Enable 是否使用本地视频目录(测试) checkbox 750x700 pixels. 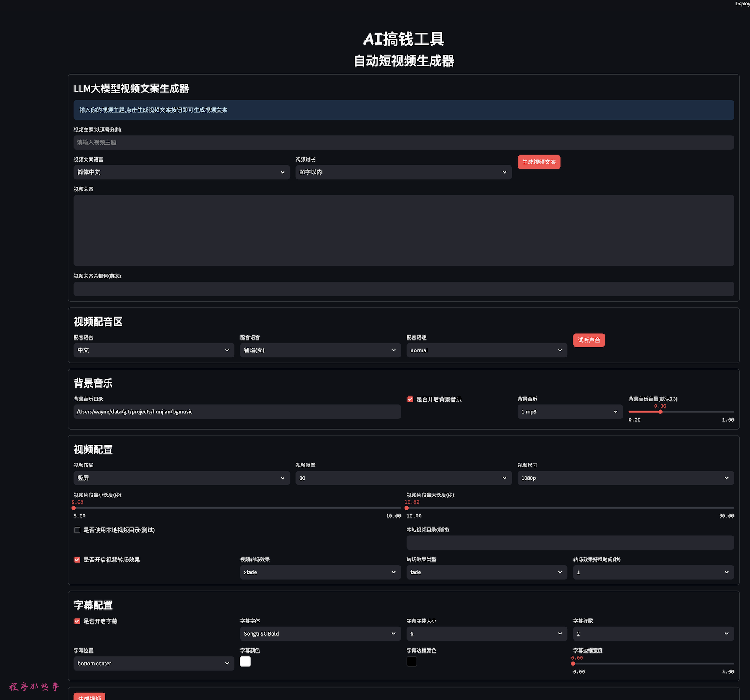click(77, 530)
